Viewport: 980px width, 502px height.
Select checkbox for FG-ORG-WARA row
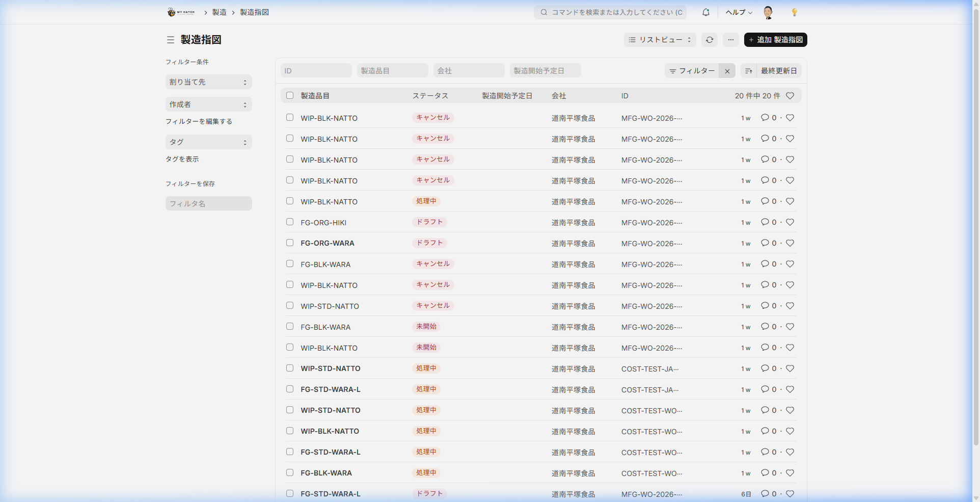coord(290,243)
